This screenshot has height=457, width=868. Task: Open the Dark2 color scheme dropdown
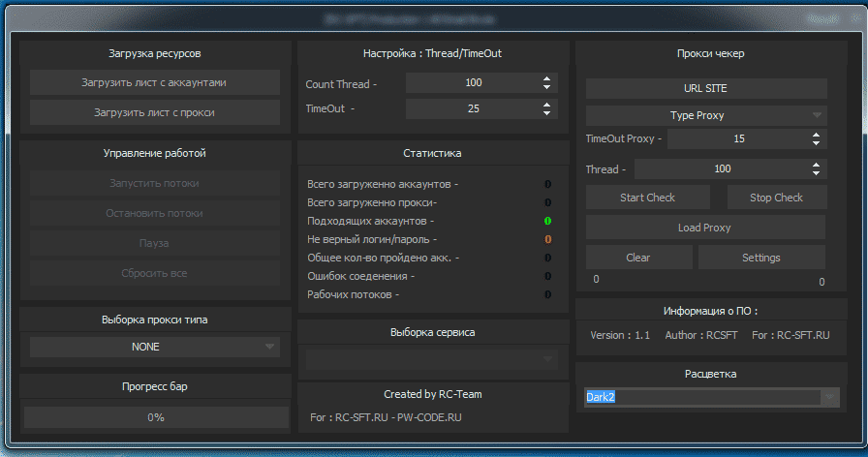click(829, 397)
